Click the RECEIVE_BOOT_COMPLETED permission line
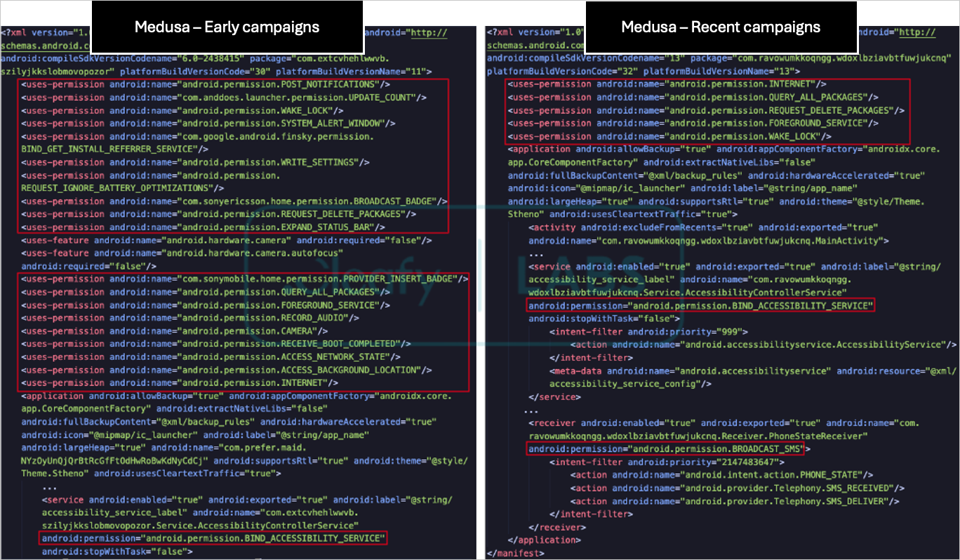 coord(216,344)
